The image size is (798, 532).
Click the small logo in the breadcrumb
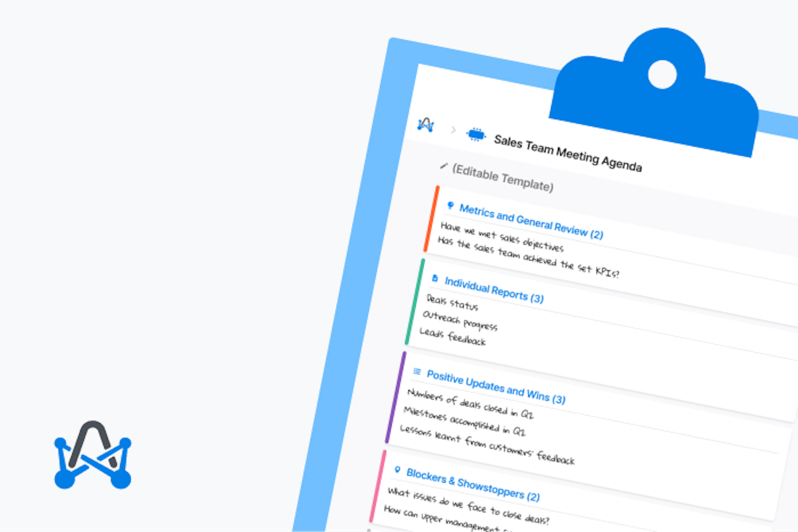coord(426,124)
